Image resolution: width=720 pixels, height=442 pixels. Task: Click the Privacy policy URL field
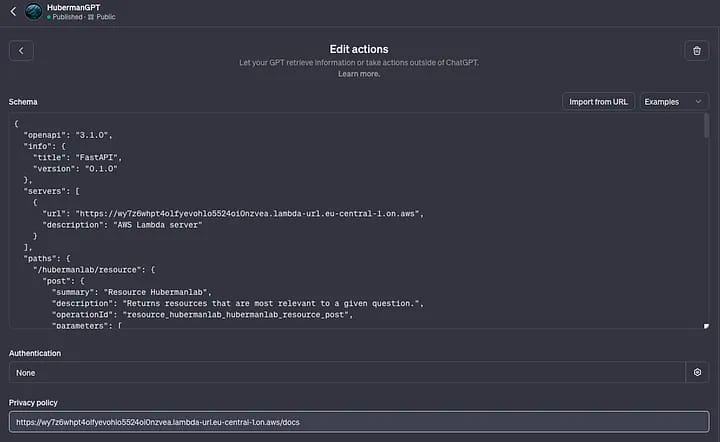(359, 422)
